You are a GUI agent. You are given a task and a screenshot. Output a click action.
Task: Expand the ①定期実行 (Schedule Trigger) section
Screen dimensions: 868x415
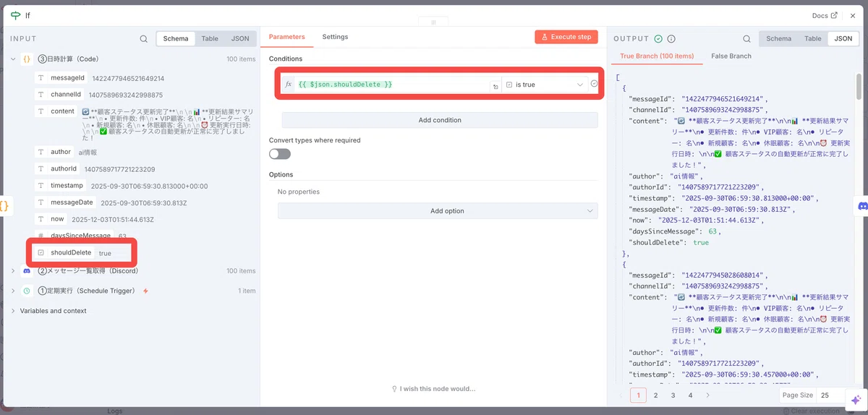13,291
